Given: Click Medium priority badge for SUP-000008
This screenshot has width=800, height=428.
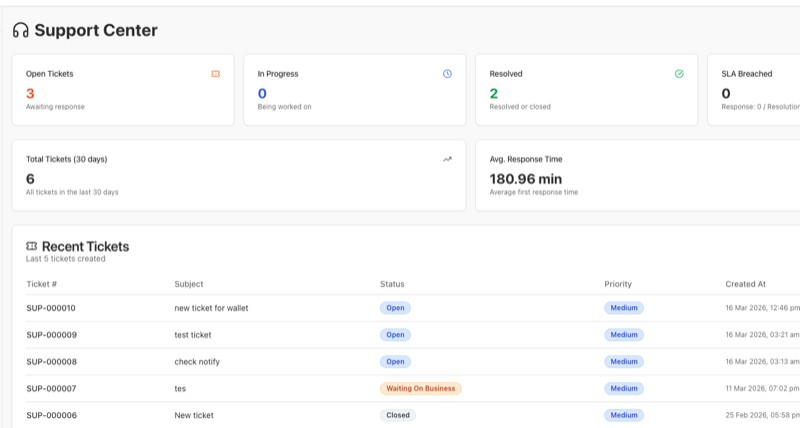Looking at the screenshot, I should coord(624,362).
